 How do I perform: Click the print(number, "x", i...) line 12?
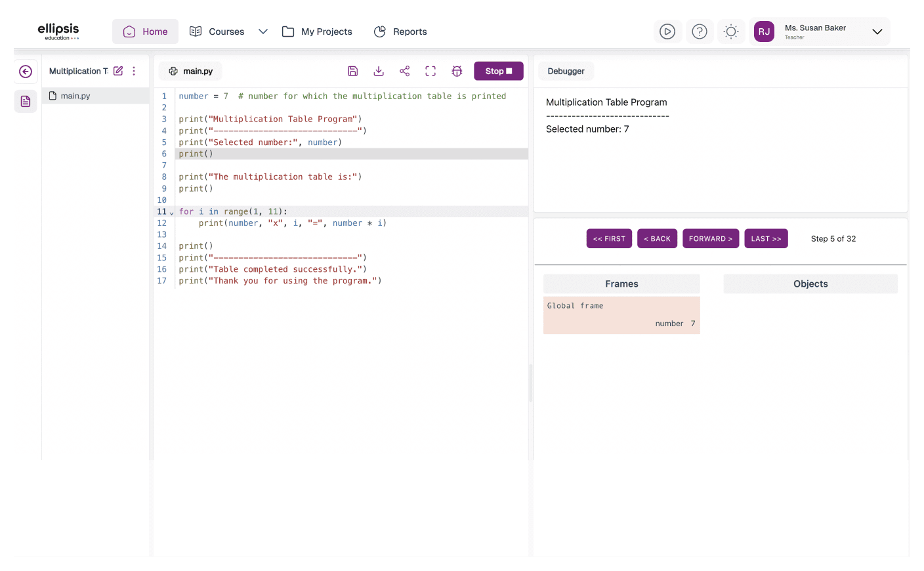click(293, 223)
